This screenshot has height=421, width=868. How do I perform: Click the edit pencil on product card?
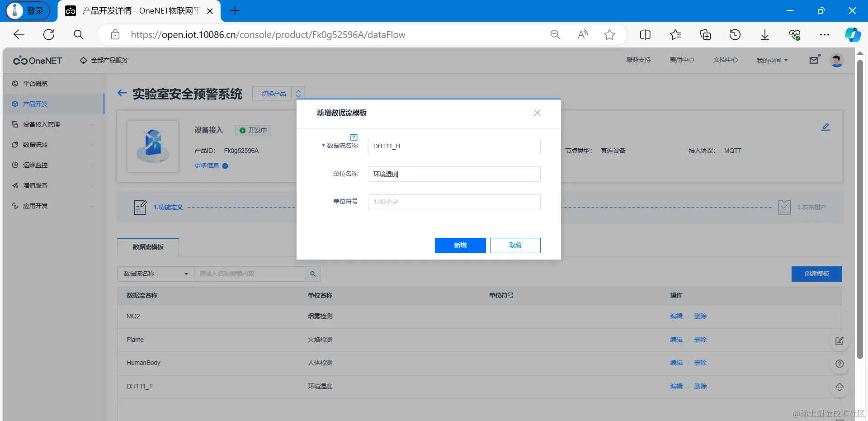[x=826, y=127]
